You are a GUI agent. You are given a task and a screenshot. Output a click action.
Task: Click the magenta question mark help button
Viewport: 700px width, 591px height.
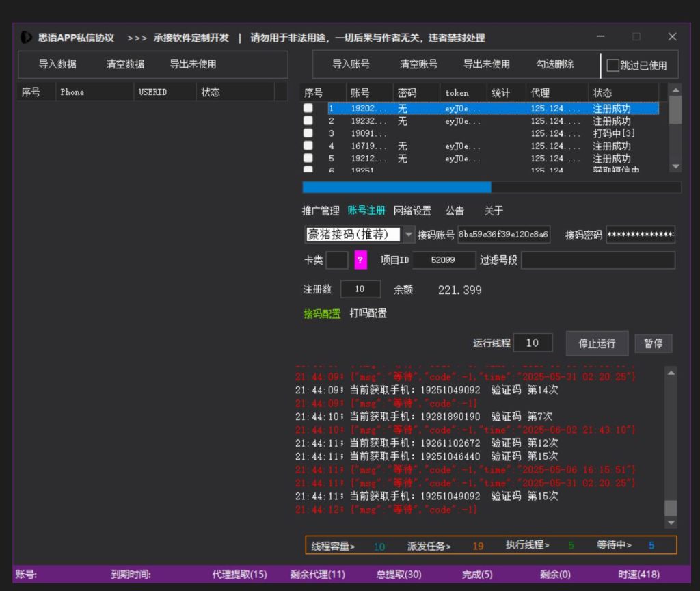click(361, 260)
